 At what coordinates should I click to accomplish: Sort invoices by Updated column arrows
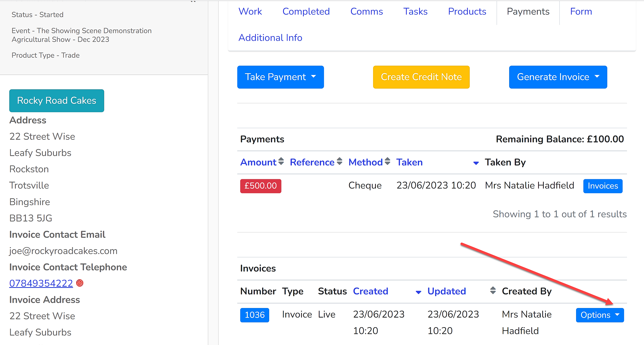coord(493,290)
